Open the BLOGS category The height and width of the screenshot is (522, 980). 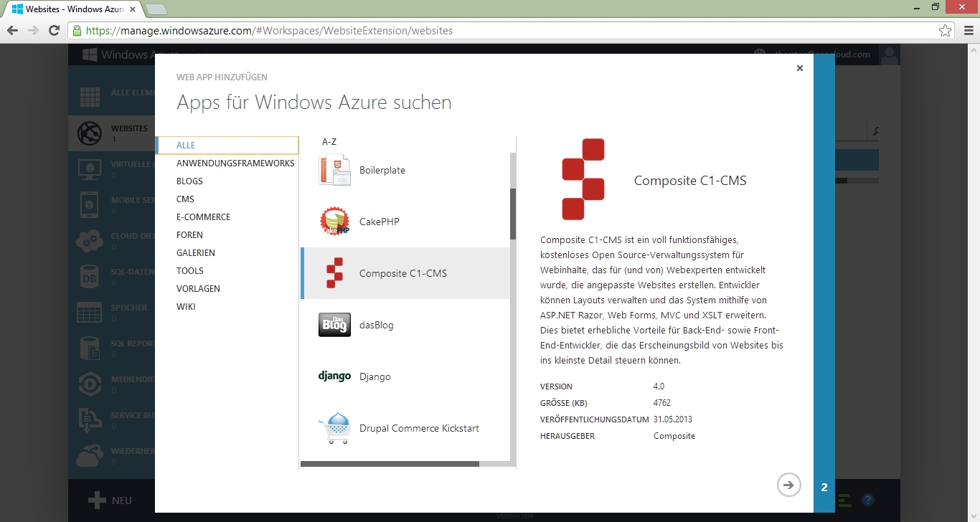[x=189, y=181]
